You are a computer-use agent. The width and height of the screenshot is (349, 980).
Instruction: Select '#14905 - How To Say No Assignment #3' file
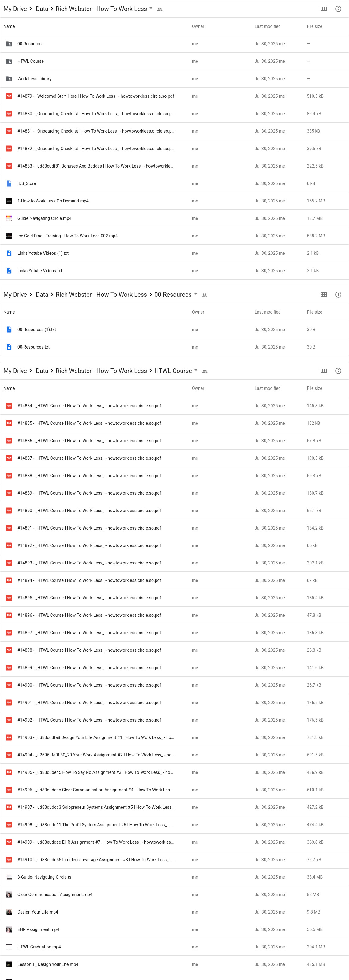point(95,772)
